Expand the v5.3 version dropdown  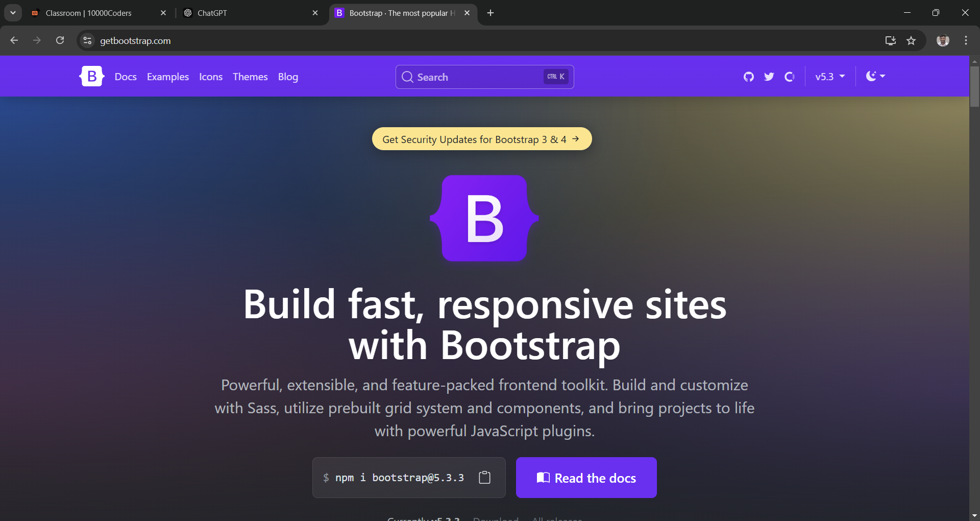[x=830, y=77]
